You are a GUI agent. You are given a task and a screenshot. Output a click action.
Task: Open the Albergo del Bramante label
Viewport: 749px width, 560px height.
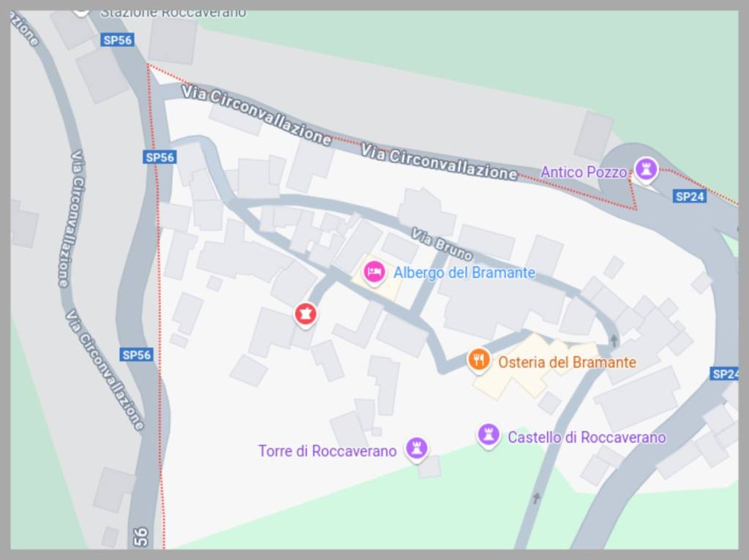(x=464, y=273)
